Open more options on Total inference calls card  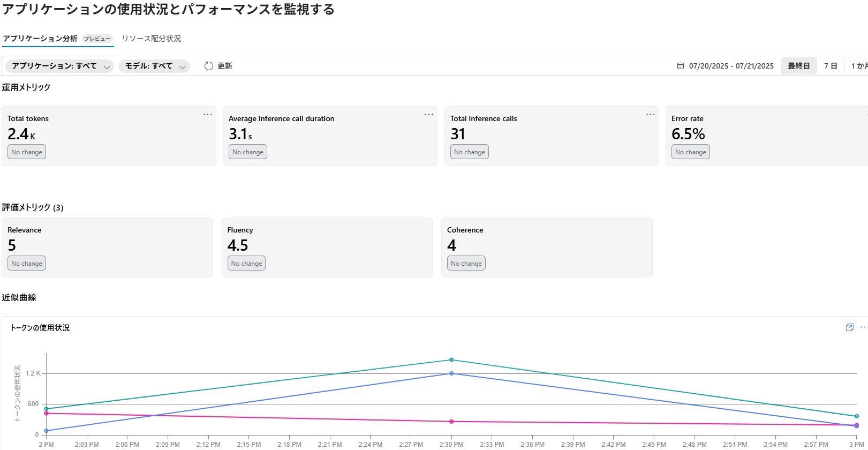651,115
